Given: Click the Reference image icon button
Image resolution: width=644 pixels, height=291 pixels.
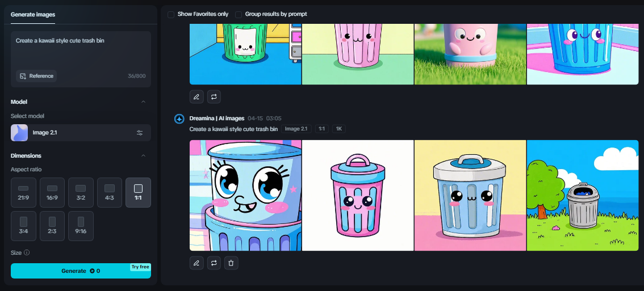Looking at the screenshot, I should (36, 76).
